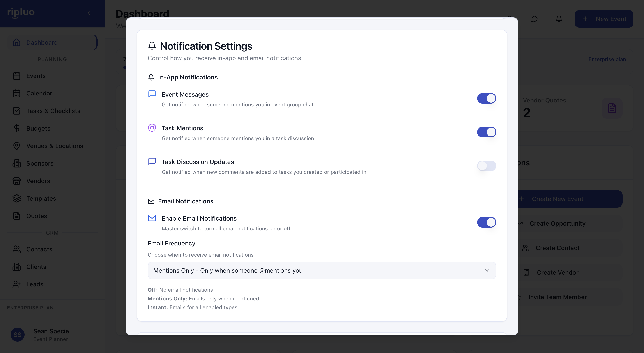The width and height of the screenshot is (644, 353).
Task: Click the Templates layers icon
Action: point(17,198)
